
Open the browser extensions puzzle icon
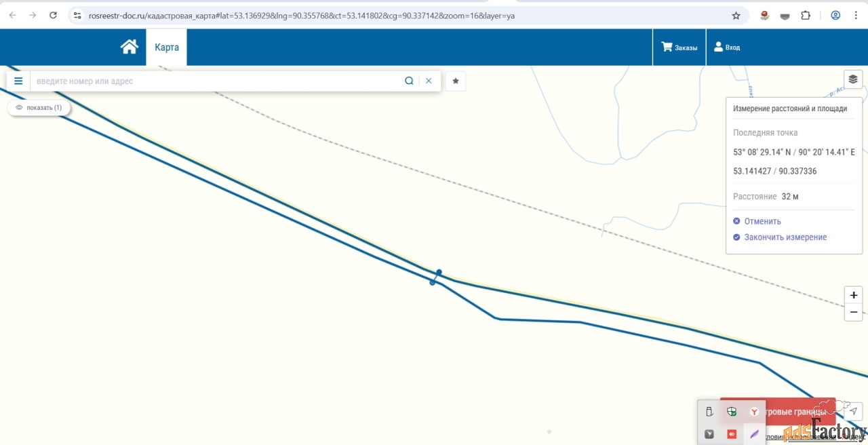tap(806, 16)
